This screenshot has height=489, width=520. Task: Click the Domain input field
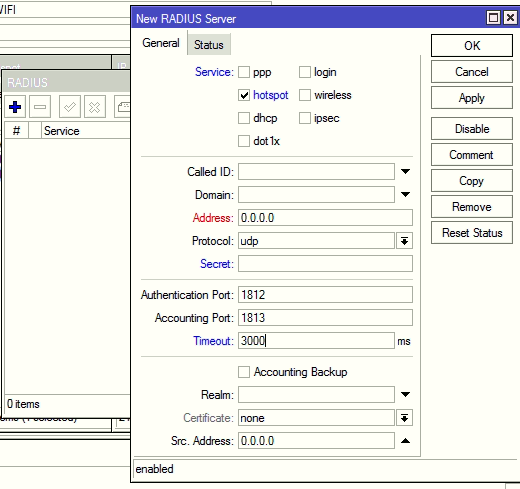click(316, 195)
